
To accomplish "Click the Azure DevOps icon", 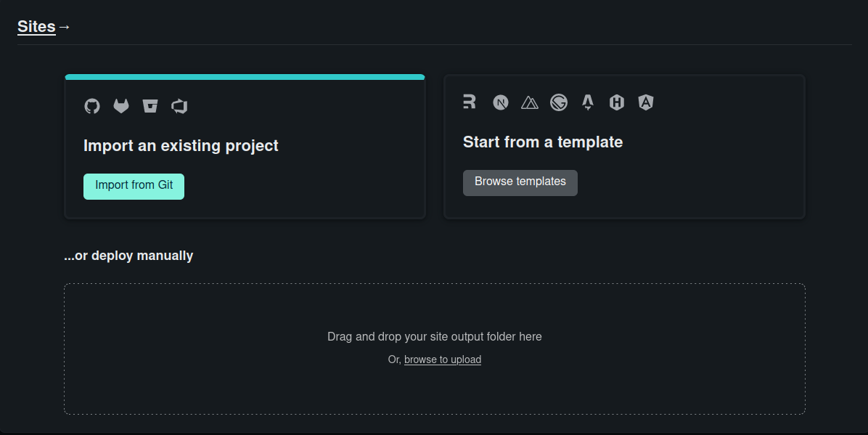I will click(179, 106).
